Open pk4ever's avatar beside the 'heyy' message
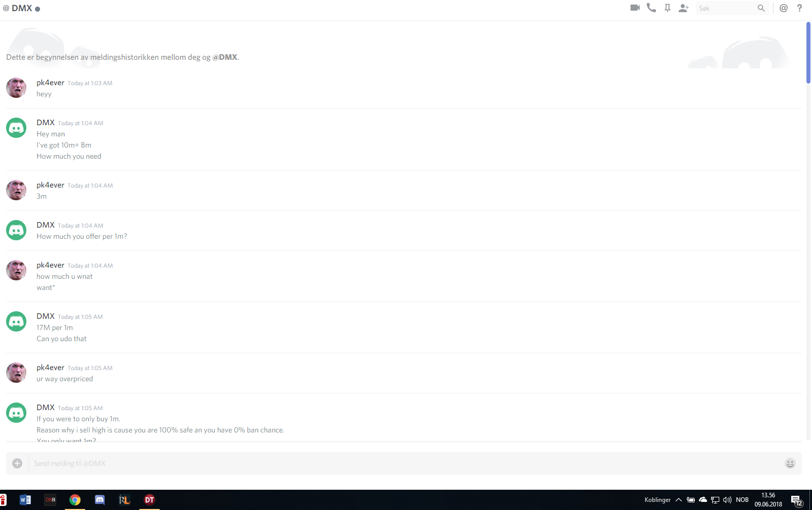 (16, 88)
